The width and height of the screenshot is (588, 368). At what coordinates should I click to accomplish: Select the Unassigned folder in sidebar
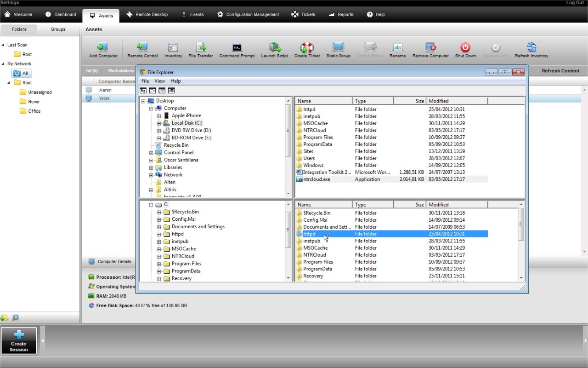[x=36, y=92]
